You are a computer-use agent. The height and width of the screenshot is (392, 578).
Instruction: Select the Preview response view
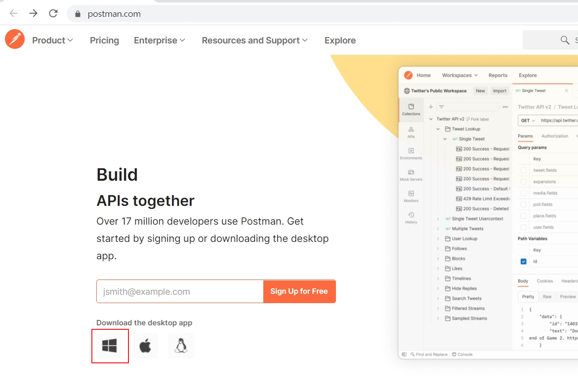tap(567, 297)
